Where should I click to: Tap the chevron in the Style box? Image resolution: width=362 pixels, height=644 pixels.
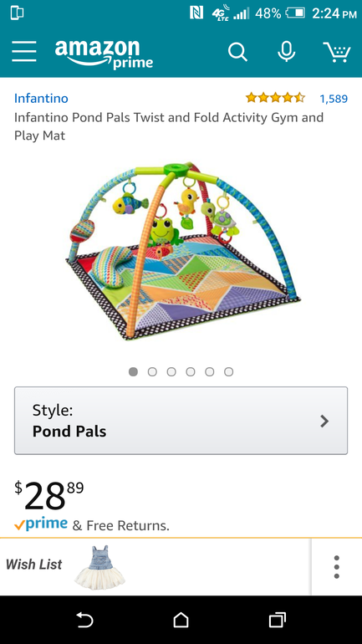(x=324, y=421)
